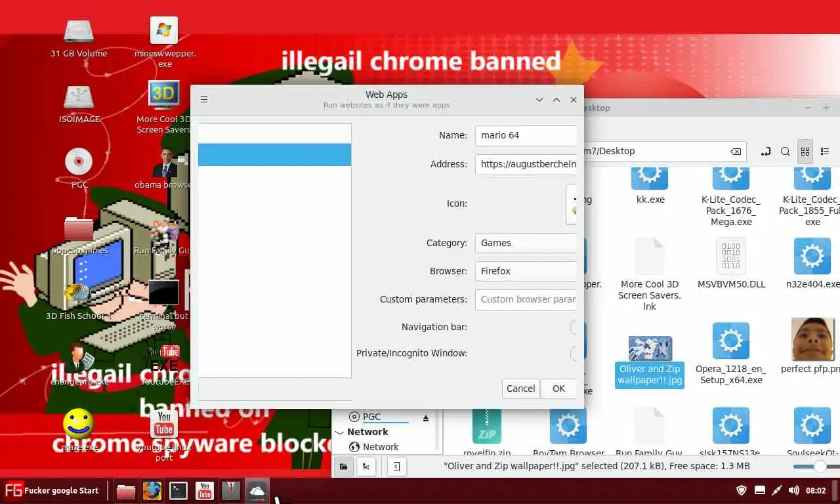Select mineswwepper.exe desktop icon
The image size is (840, 504).
click(x=164, y=43)
